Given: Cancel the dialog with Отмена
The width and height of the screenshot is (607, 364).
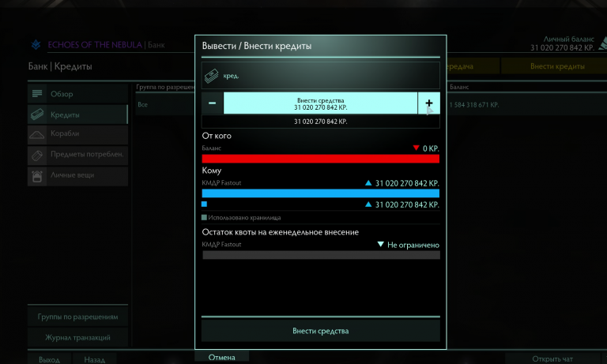Looking at the screenshot, I should pyautogui.click(x=222, y=357).
